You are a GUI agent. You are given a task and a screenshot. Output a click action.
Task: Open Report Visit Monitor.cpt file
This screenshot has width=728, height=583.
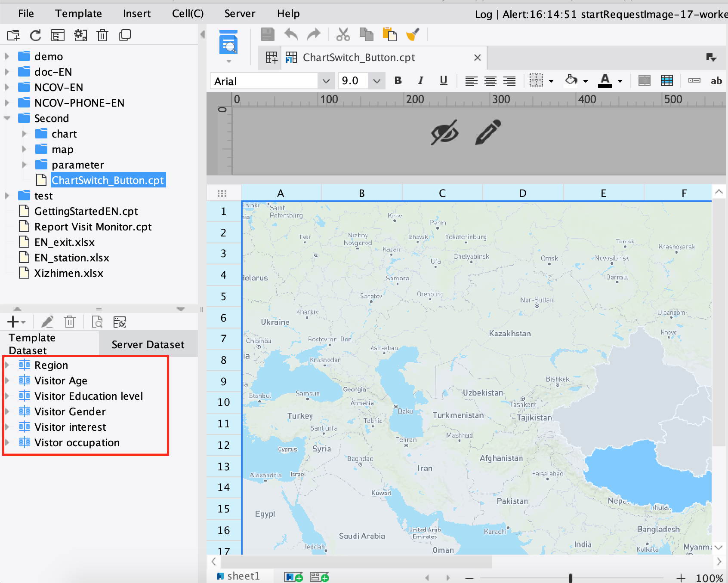(x=93, y=227)
